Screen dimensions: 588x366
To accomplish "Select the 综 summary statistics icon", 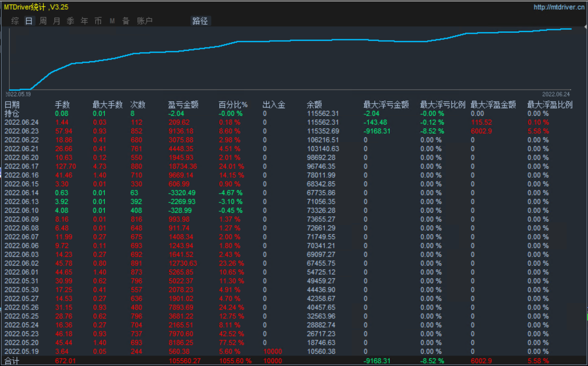I will (x=15, y=21).
